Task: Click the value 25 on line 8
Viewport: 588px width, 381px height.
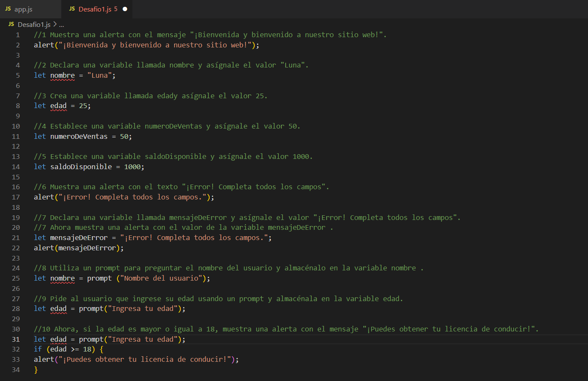Action: [x=83, y=106]
